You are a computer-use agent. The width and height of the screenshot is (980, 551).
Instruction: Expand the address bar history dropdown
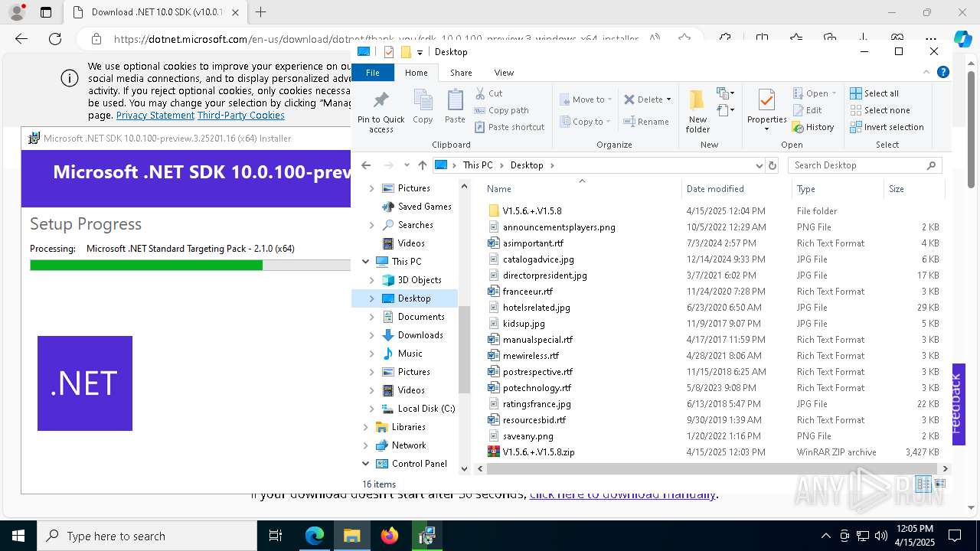(x=759, y=165)
